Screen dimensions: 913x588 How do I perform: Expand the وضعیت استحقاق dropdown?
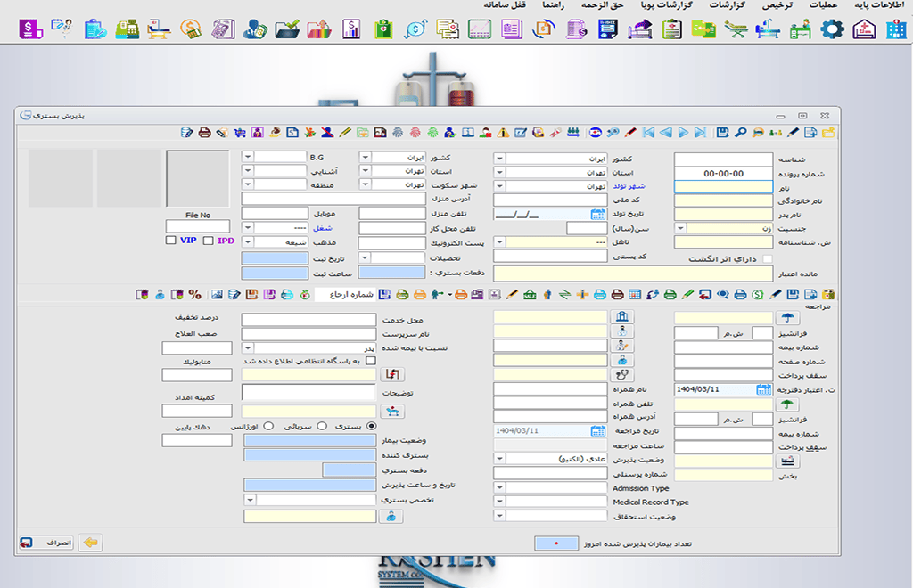click(499, 515)
